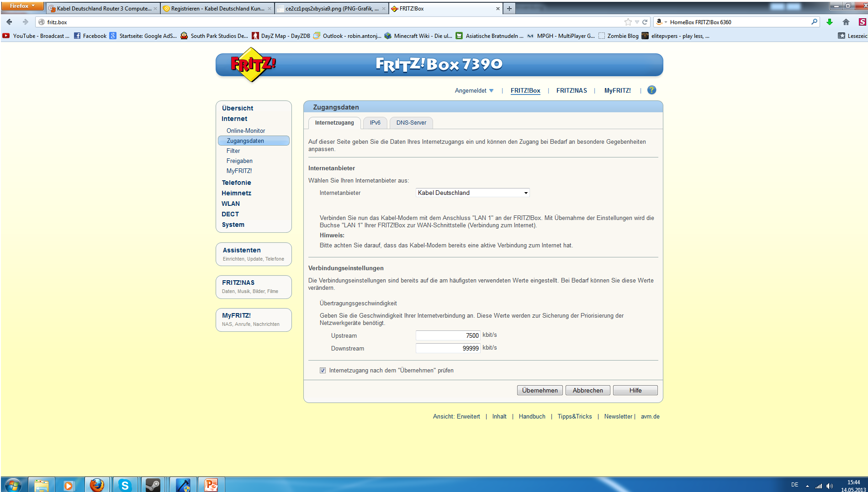Click the Abbrechen button

click(587, 390)
